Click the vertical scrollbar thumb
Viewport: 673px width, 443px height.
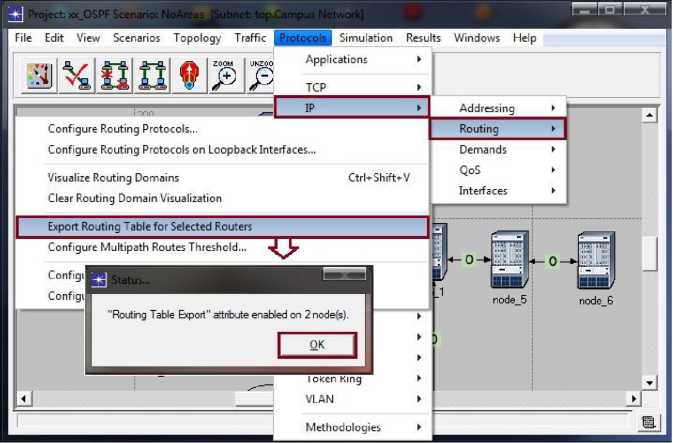[649, 253]
